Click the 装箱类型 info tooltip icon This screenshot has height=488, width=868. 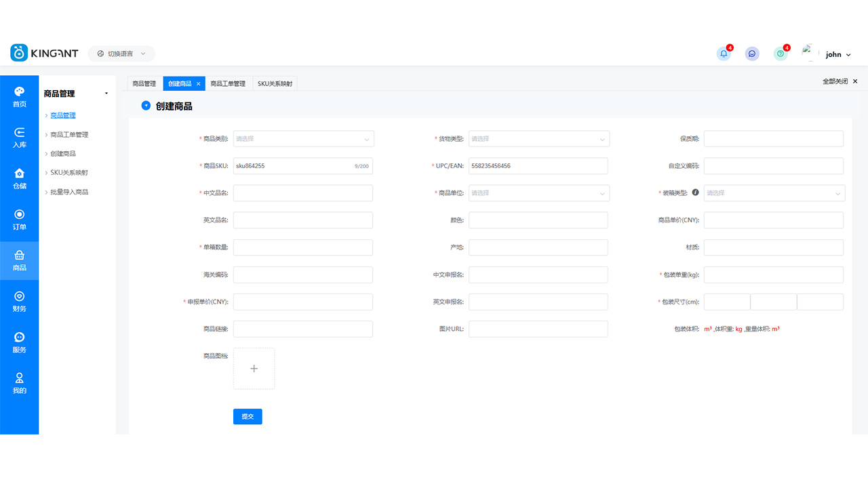click(x=695, y=192)
